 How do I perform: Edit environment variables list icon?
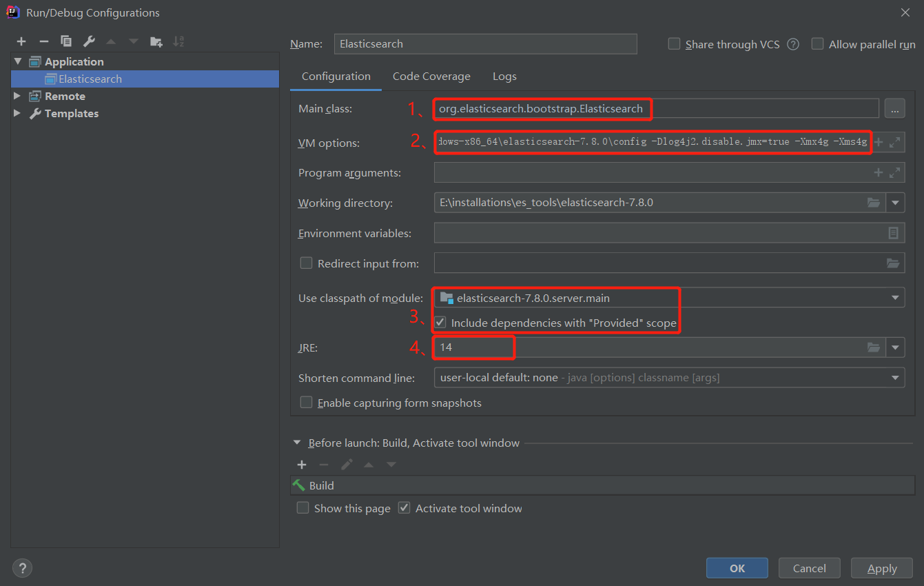pyautogui.click(x=893, y=233)
